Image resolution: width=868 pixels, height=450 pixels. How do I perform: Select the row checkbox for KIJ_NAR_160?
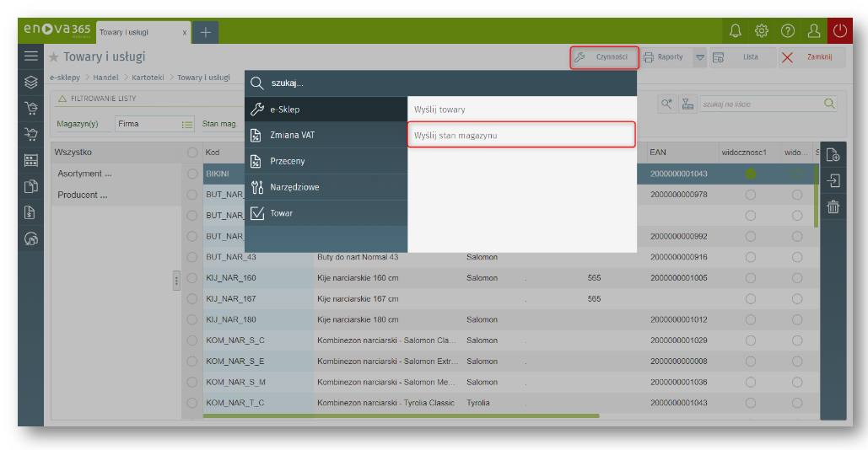tap(192, 278)
